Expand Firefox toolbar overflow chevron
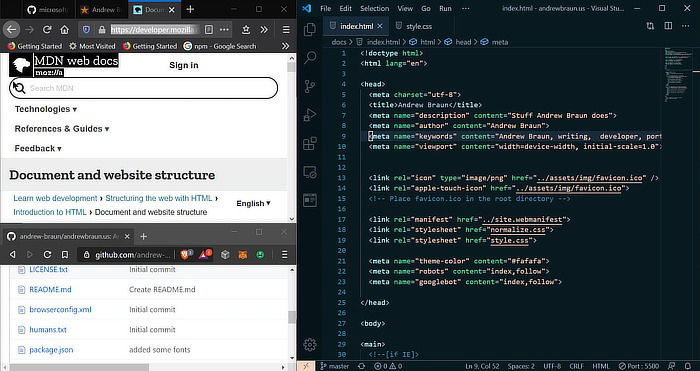The height and width of the screenshot is (371, 700). point(264,29)
